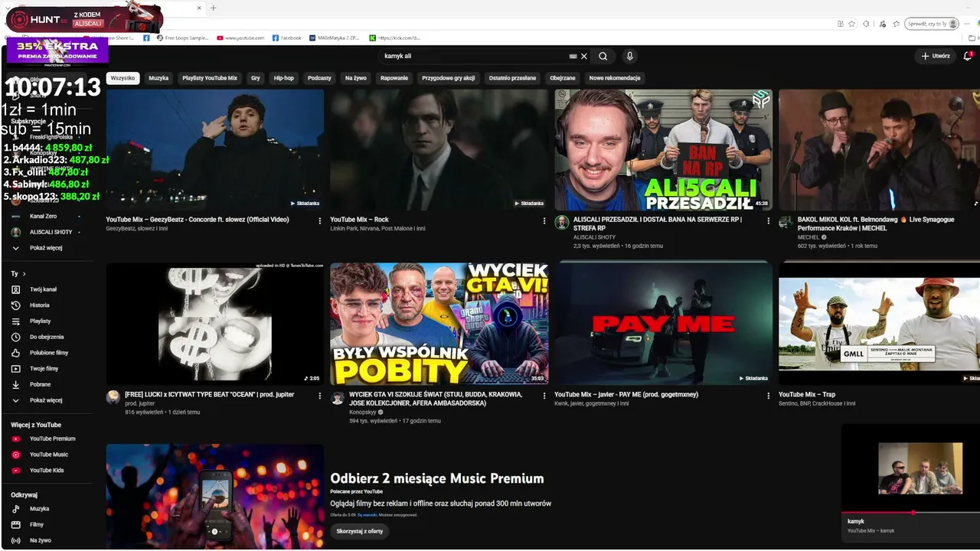Open options menu for ALI5CALI PRZESADZIŁ video
This screenshot has height=551, width=980.
click(x=769, y=220)
